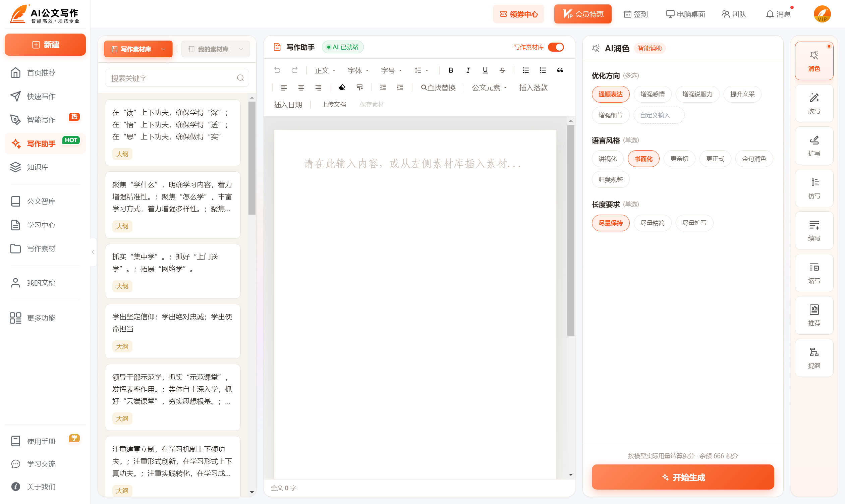Expand the 我的素材库 dropdown
This screenshot has height=504, width=845.
coord(216,49)
